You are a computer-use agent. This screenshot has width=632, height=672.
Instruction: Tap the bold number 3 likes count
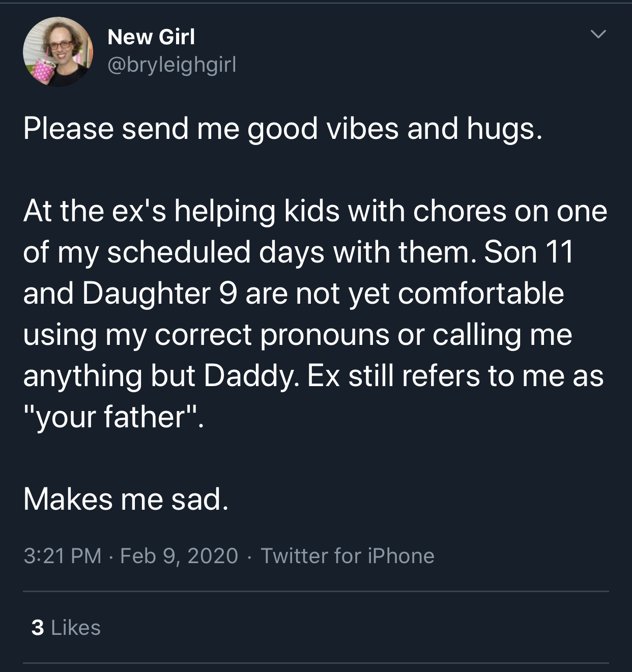pos(38,627)
